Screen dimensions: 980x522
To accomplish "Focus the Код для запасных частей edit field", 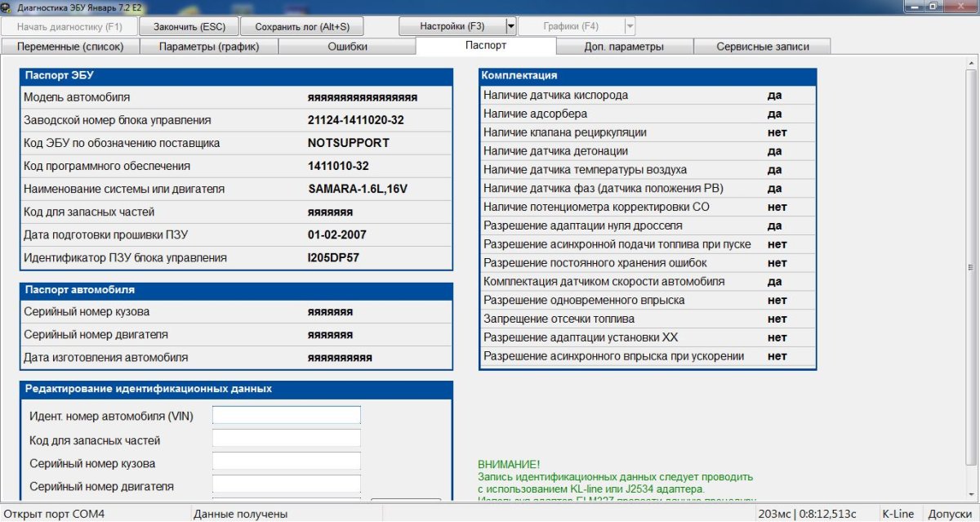I will pyautogui.click(x=286, y=439).
